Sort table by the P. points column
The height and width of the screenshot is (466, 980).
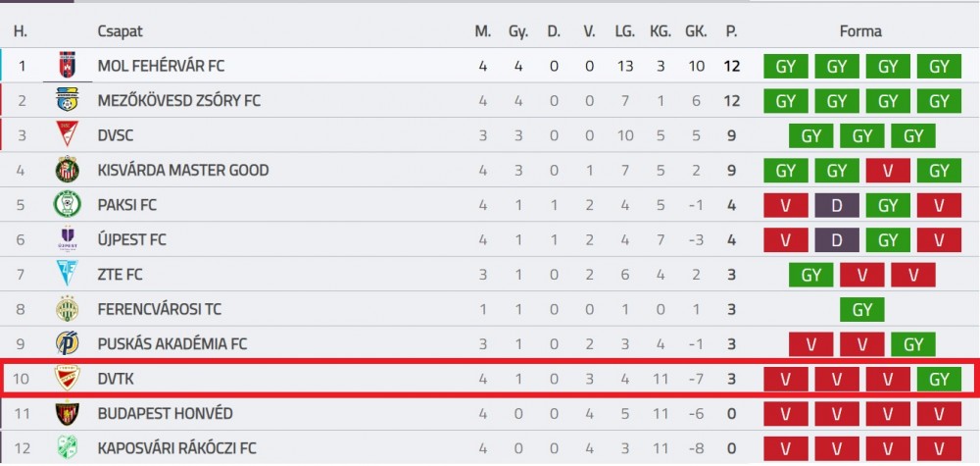coord(731,31)
